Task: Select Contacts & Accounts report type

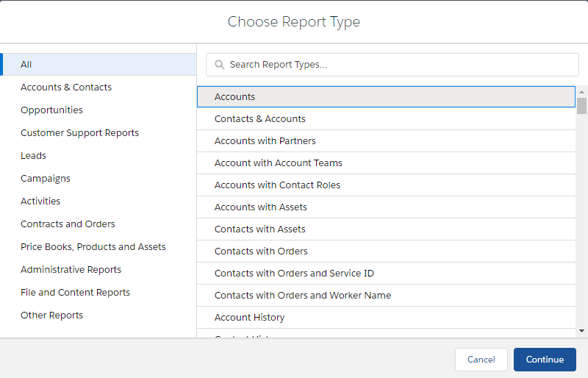Action: (260, 119)
